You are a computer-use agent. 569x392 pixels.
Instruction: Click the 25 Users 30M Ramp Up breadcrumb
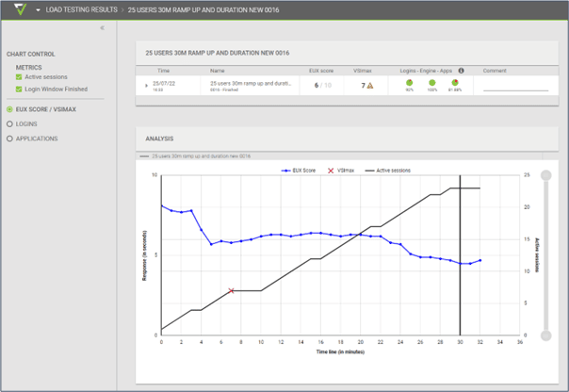203,9
